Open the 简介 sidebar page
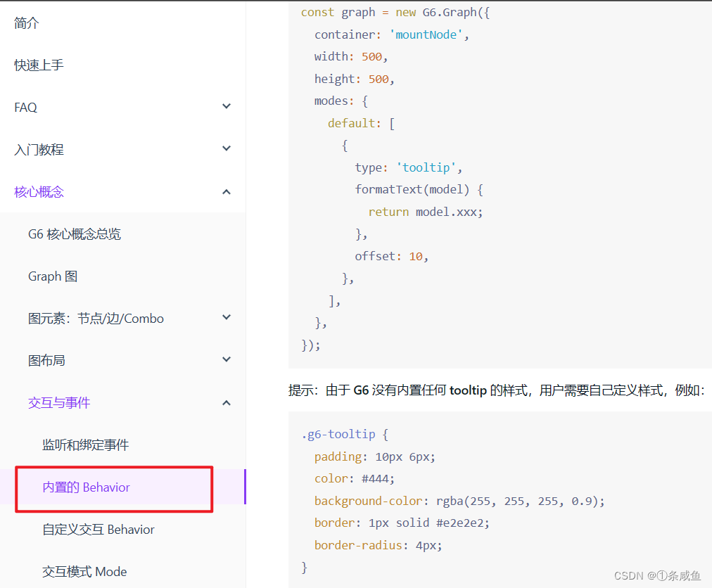The image size is (712, 588). click(x=26, y=23)
